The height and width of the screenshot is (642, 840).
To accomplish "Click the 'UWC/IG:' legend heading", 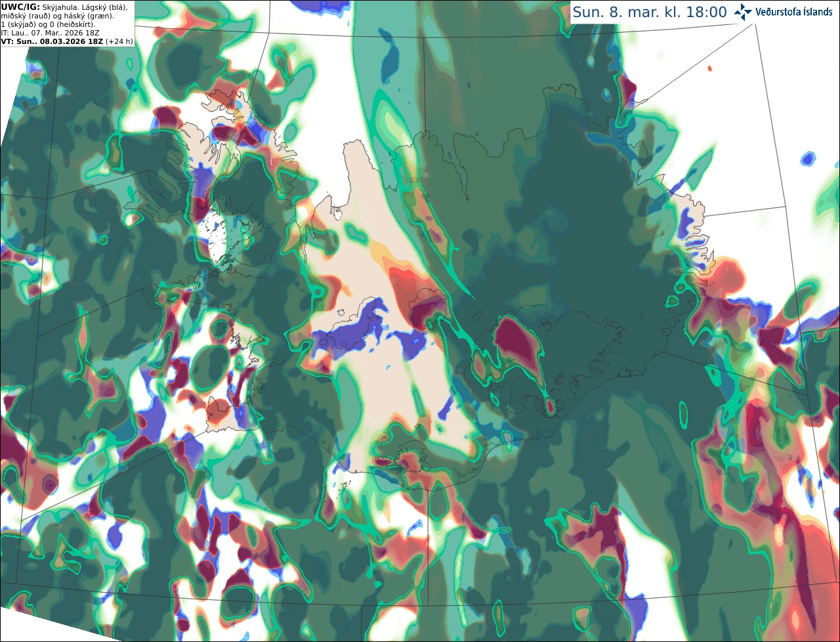I will 20,7.
